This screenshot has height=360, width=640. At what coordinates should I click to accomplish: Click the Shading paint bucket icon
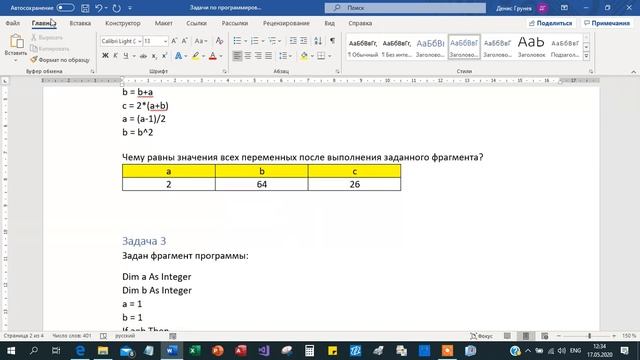[x=304, y=56]
